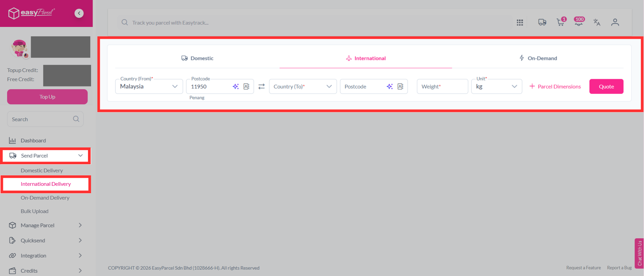Open the user account icon
Image resolution: width=644 pixels, height=276 pixels.
615,22
